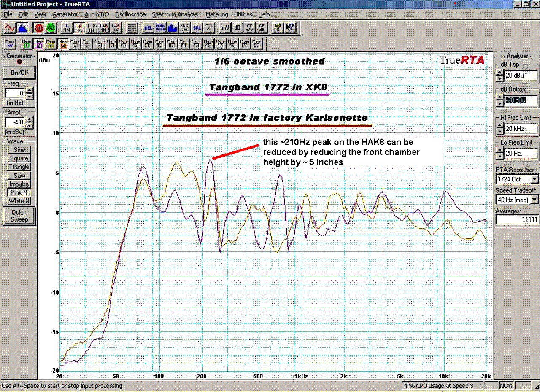Image resolution: width=540 pixels, height=392 pixels.
Task: Toggle the grid display icon
Action: [132, 28]
